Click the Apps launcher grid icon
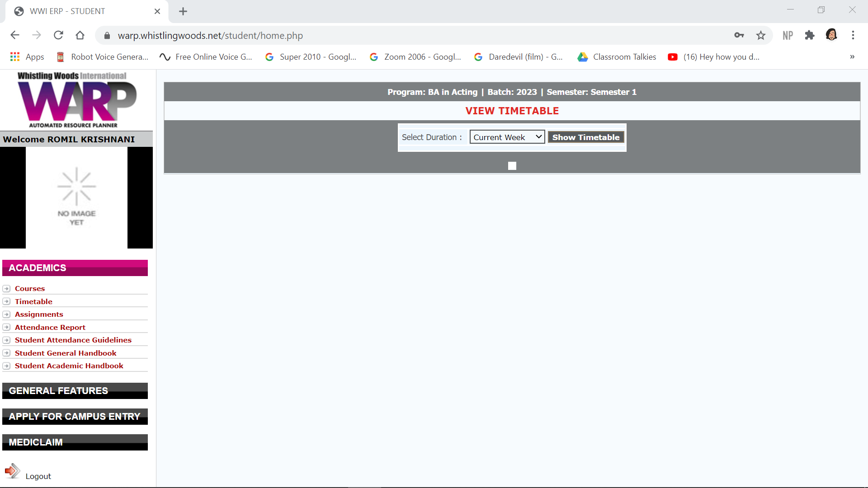Image resolution: width=868 pixels, height=488 pixels. [x=14, y=56]
